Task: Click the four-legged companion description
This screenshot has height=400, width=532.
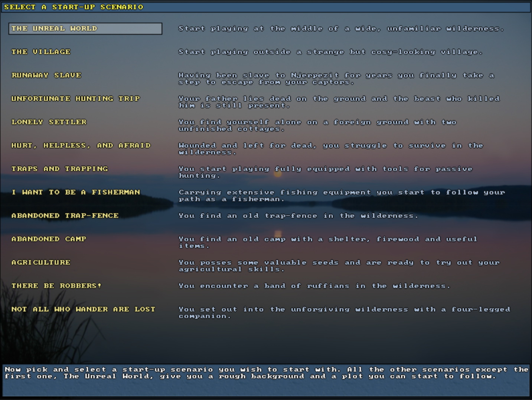Action: 344,312
